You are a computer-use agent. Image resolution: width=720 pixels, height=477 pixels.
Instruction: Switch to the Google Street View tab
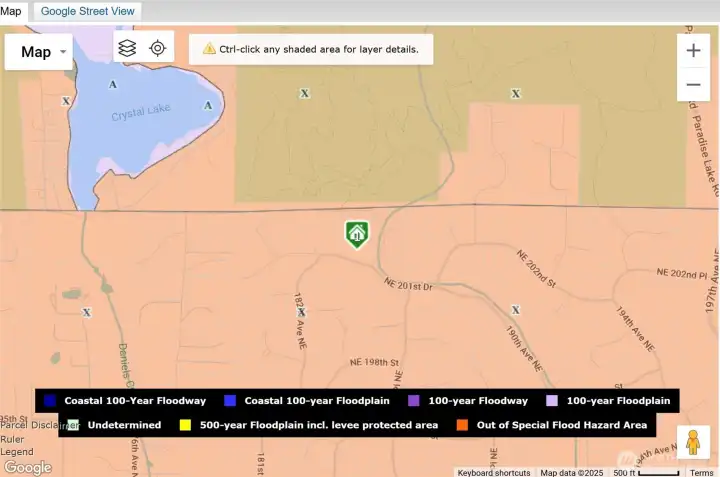(87, 11)
